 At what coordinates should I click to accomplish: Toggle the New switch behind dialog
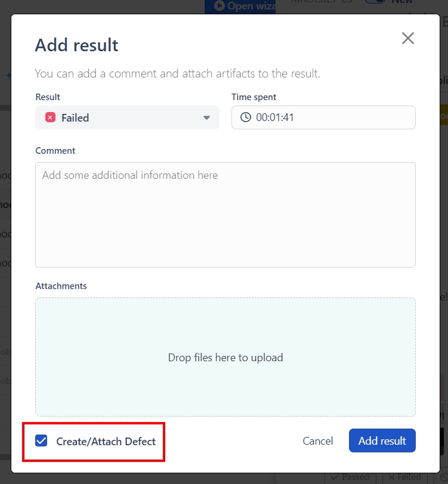click(x=375, y=2)
